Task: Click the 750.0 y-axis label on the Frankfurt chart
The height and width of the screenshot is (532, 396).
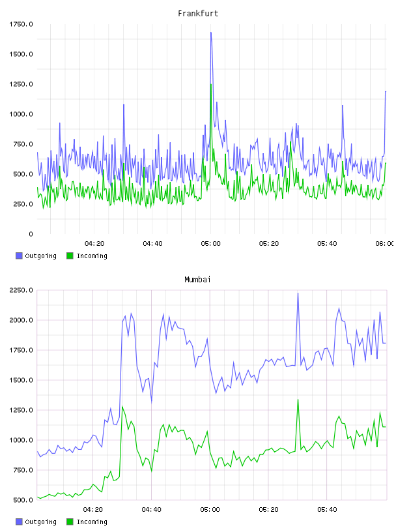Action: click(x=23, y=144)
